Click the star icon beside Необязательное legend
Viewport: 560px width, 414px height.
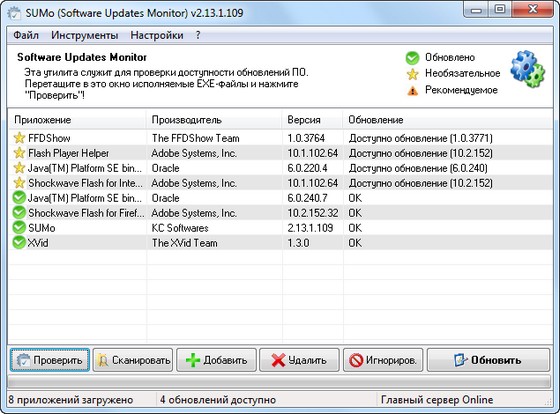412,74
